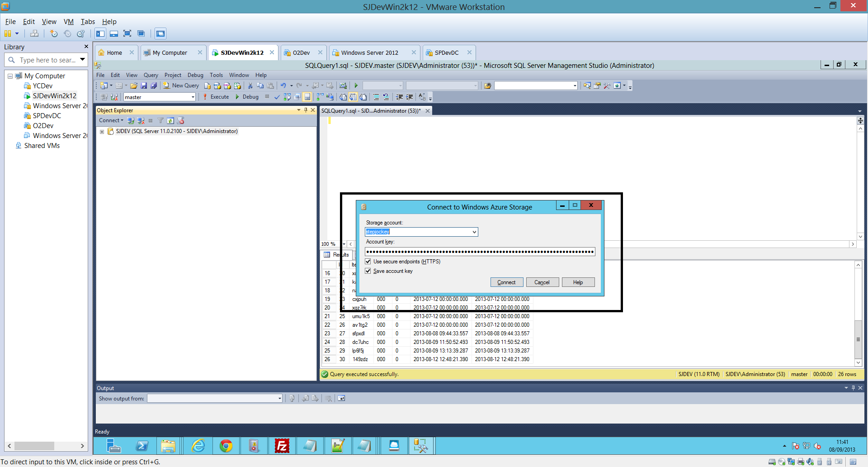Click the Decrease Indent icon

399,97
